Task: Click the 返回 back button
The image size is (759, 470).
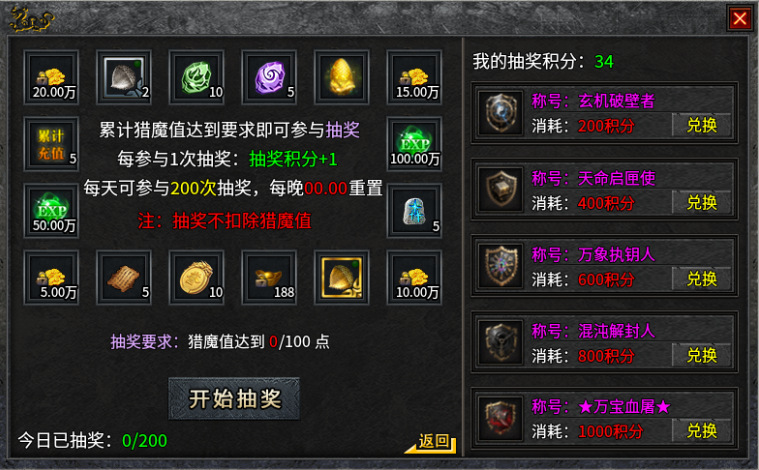Action: click(x=431, y=442)
